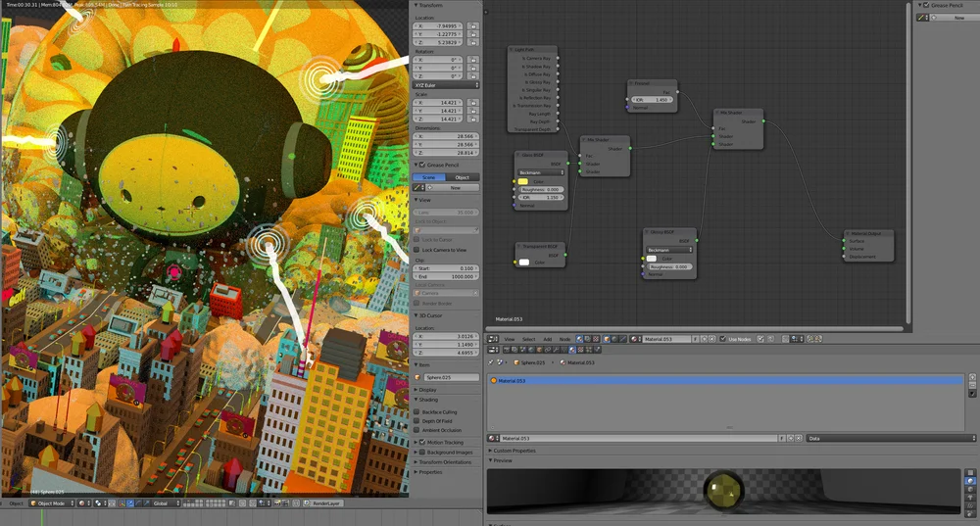The height and width of the screenshot is (526, 980).
Task: Click the Modifiers wrench tab icon
Action: tap(556, 350)
